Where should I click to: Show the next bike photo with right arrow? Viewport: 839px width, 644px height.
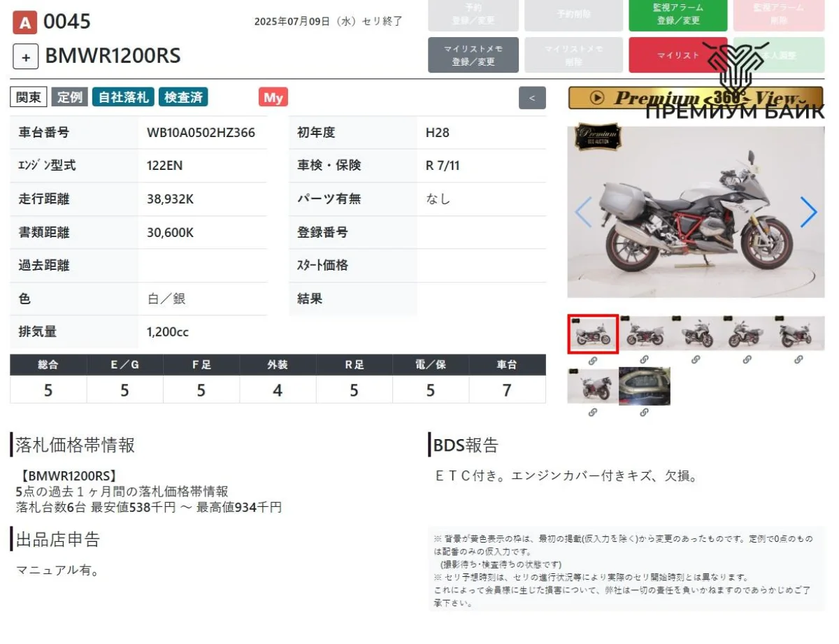point(808,212)
